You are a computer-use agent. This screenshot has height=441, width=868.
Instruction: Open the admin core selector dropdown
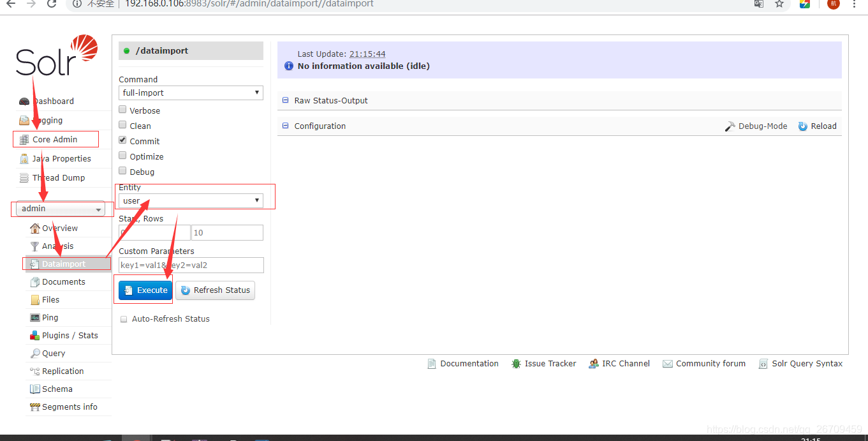tap(61, 209)
